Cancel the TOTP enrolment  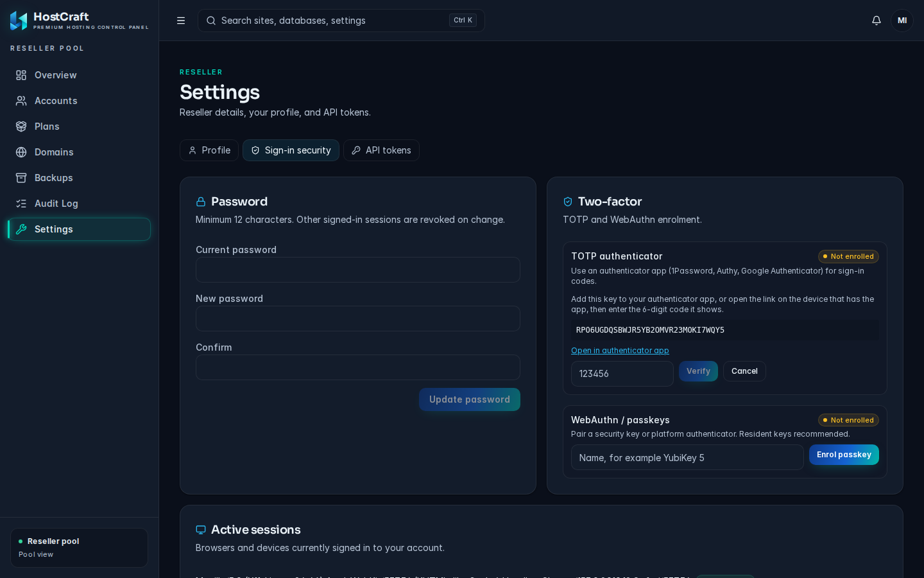pos(744,371)
